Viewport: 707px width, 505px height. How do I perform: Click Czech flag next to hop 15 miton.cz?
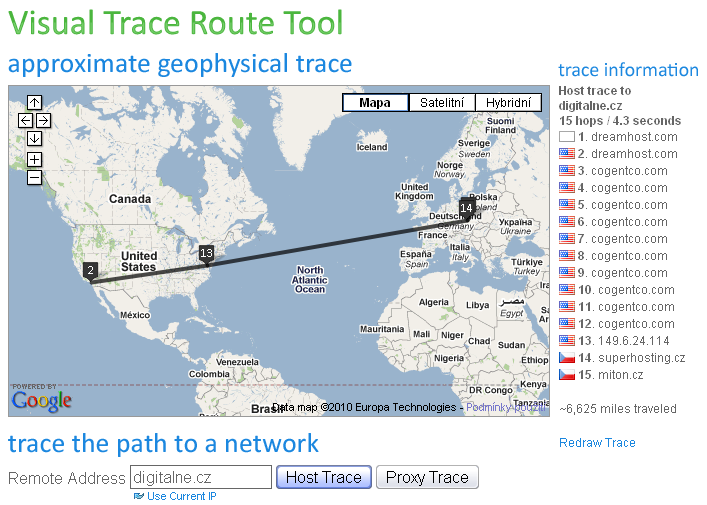click(567, 375)
